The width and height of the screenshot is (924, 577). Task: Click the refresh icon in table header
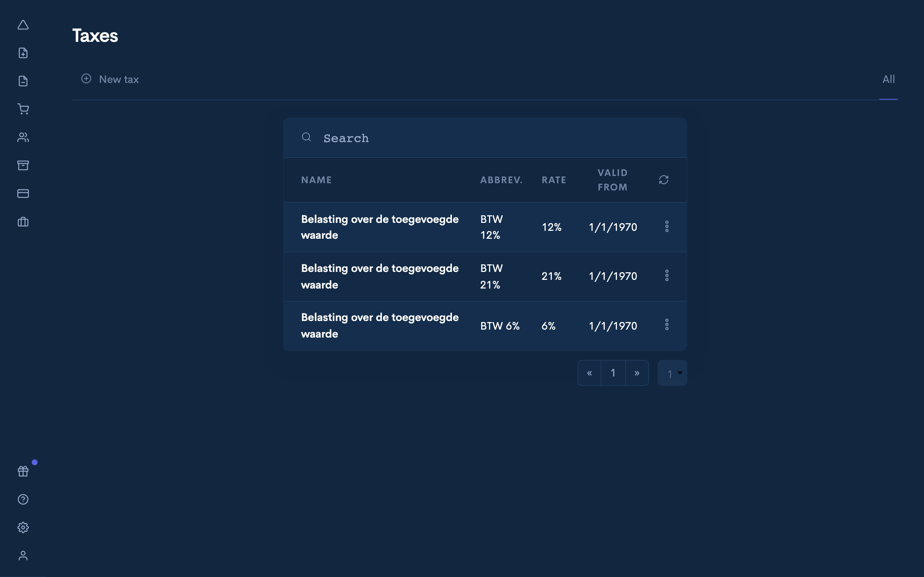click(664, 180)
